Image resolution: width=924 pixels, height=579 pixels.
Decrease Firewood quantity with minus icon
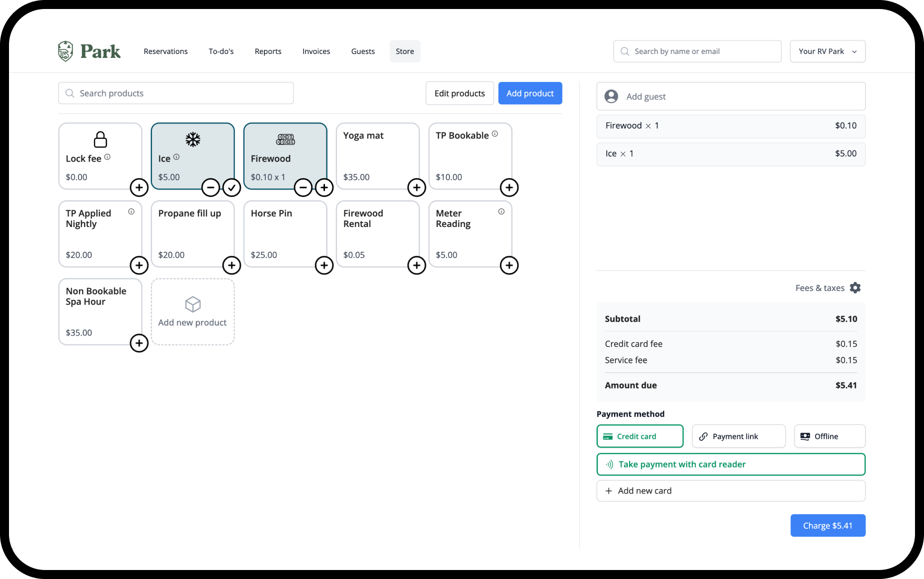303,187
